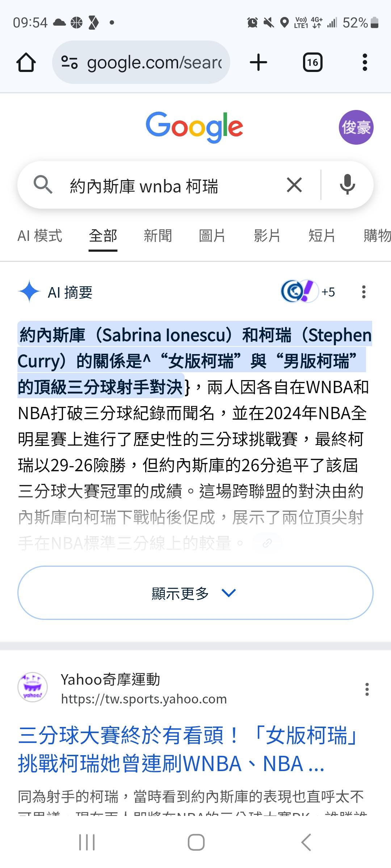Switch to 圖片 tab

coord(212,236)
